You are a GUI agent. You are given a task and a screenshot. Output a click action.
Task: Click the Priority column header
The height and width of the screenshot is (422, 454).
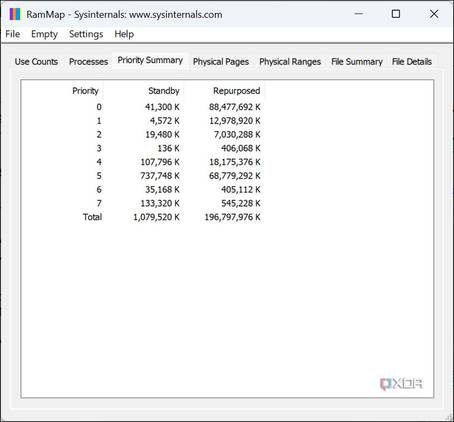pos(85,91)
